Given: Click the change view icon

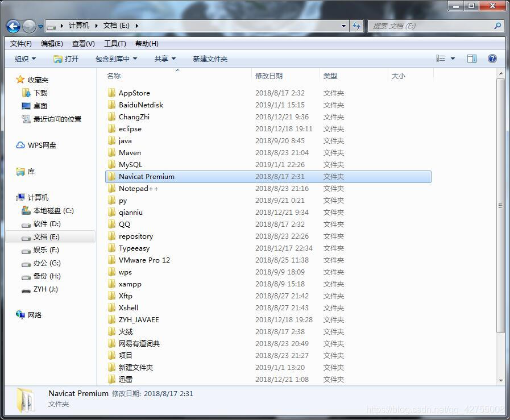Looking at the screenshot, I should 441,59.
